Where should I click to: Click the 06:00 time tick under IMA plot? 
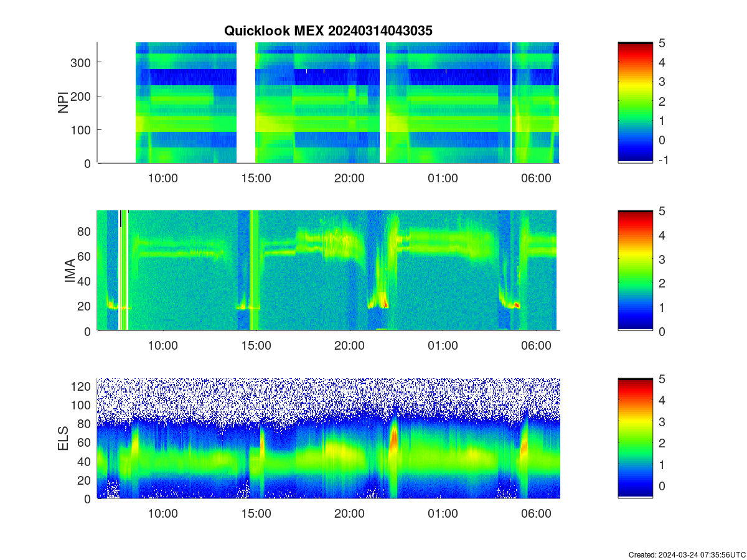click(x=536, y=346)
